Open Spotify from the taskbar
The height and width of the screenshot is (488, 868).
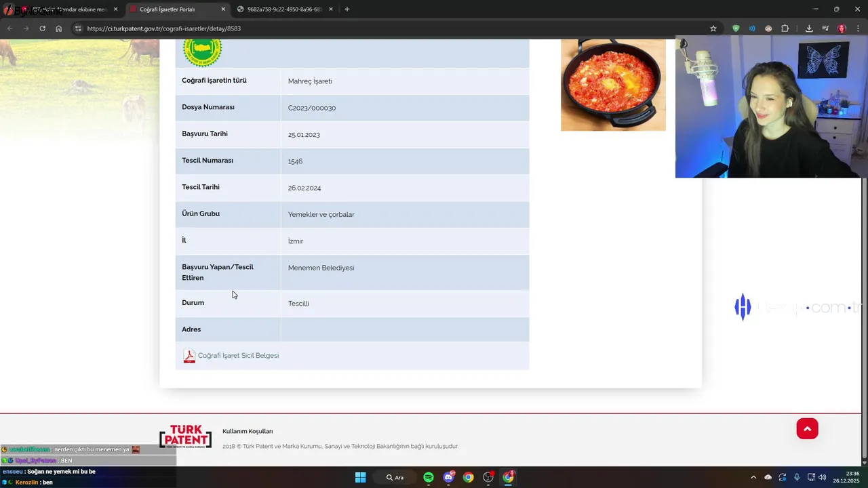click(429, 477)
